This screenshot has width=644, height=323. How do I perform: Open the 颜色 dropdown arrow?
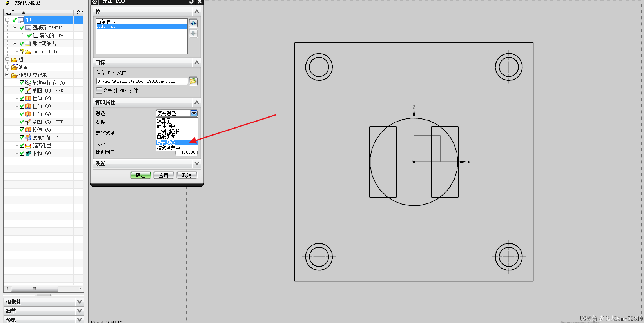click(194, 113)
